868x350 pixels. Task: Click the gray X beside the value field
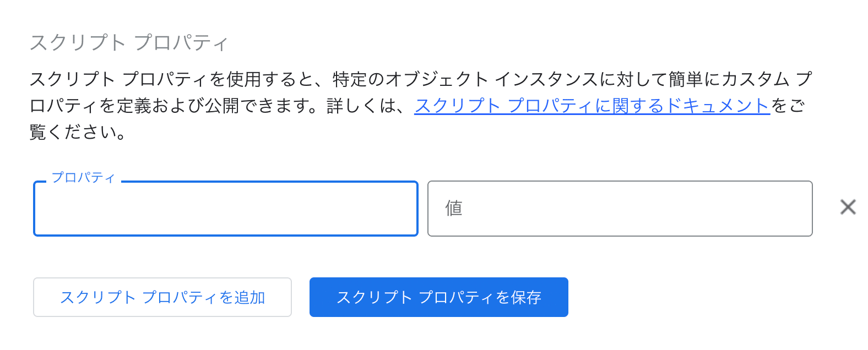(848, 207)
